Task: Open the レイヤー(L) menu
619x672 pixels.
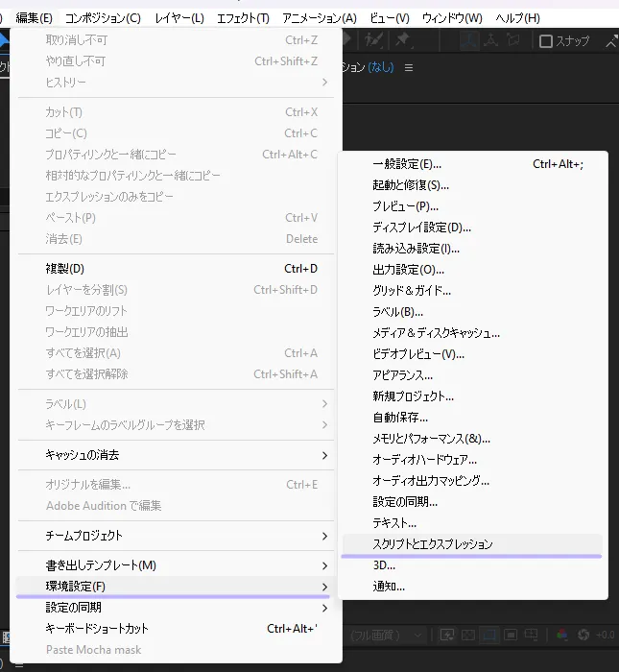Action: (179, 18)
